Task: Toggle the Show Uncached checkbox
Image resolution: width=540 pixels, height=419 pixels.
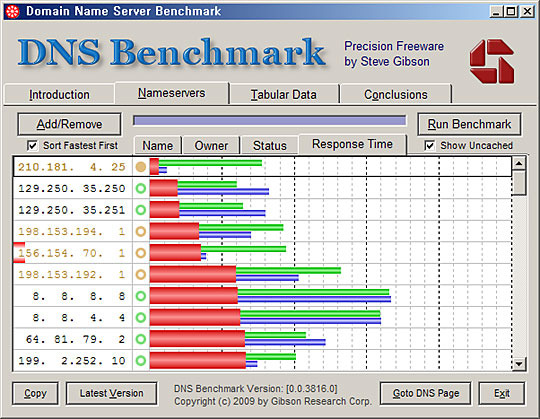Action: (429, 146)
